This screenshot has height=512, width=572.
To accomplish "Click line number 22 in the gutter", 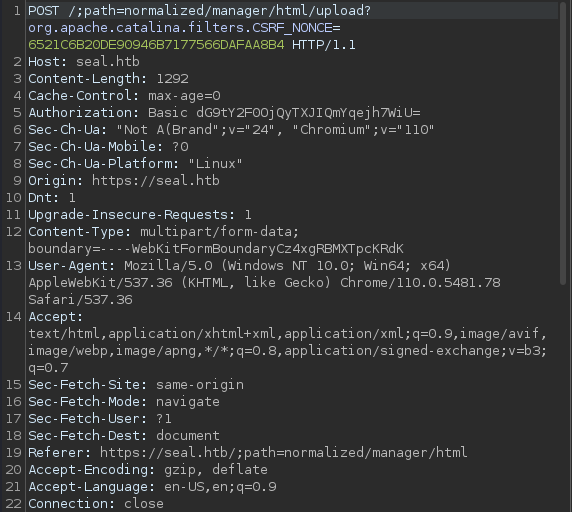I will pyautogui.click(x=14, y=503).
